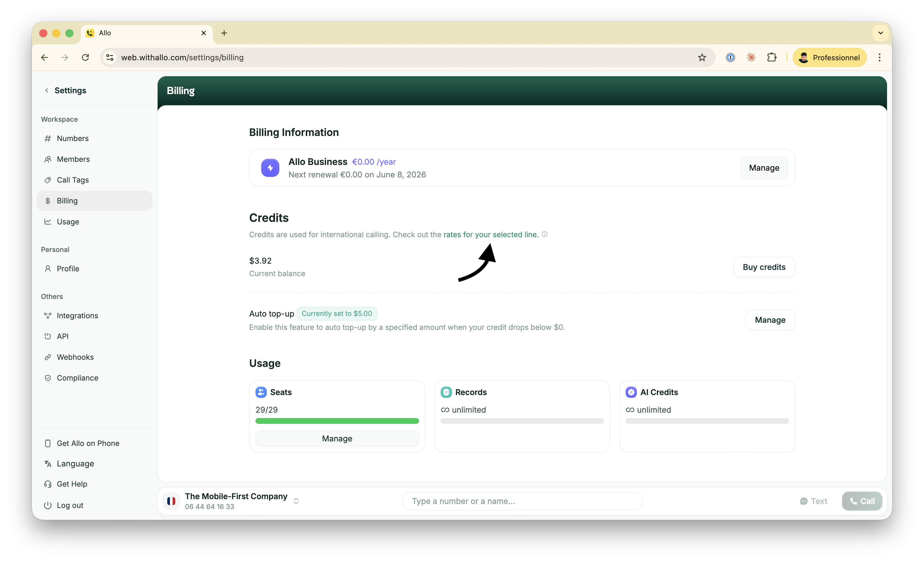
Task: Open Call Tags settings
Action: click(x=94, y=180)
